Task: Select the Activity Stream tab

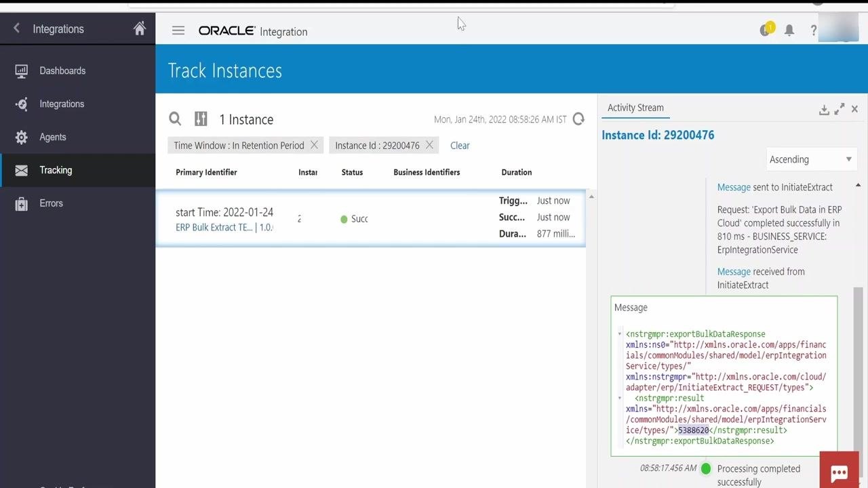Action: point(635,108)
